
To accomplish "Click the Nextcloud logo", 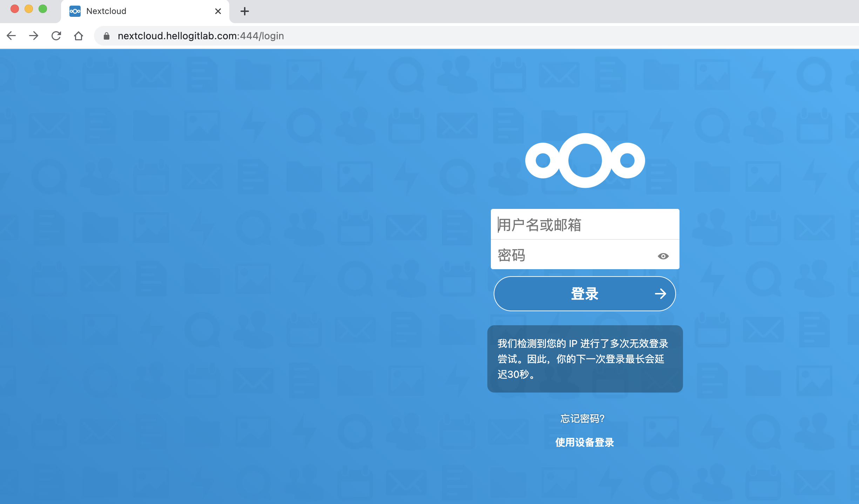I will (585, 161).
